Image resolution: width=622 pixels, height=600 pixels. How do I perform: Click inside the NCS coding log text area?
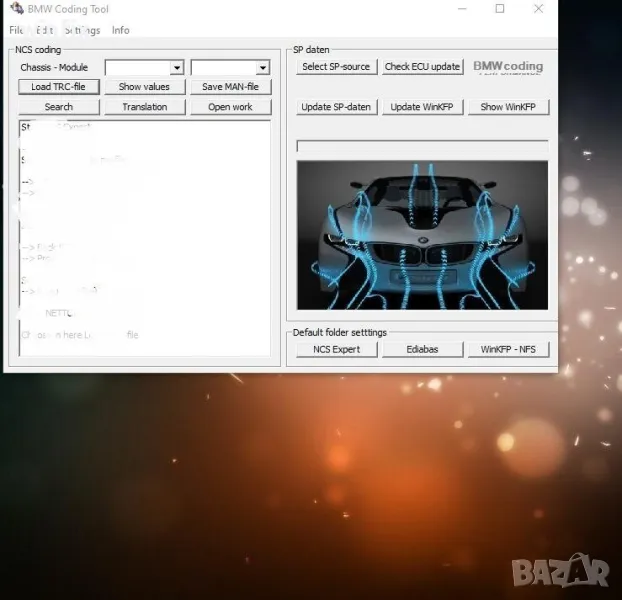[145, 238]
